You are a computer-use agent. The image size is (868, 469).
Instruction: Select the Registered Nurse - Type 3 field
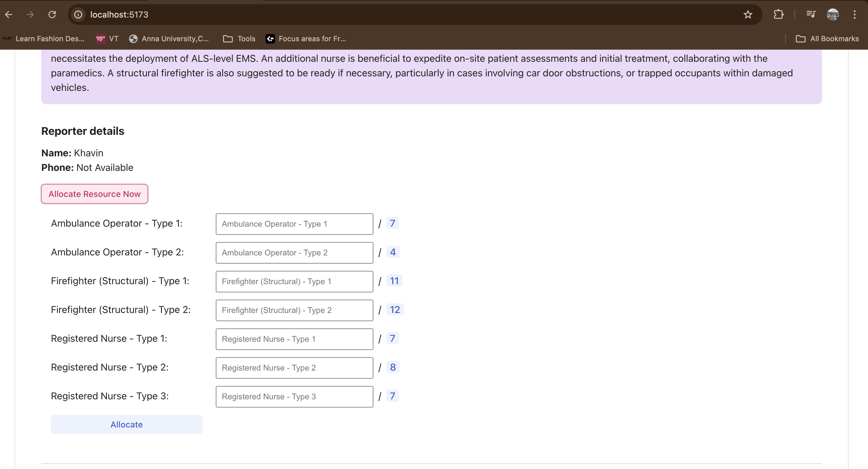click(x=294, y=397)
